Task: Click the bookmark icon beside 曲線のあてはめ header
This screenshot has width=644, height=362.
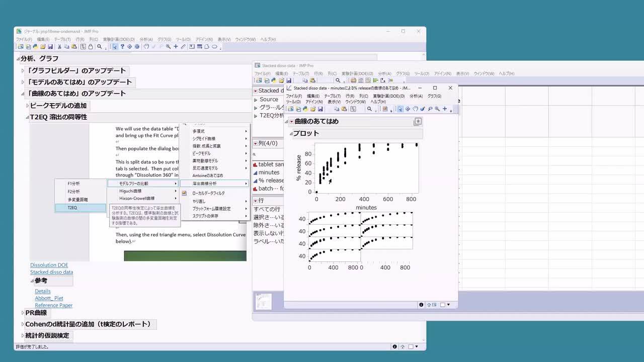Action: click(x=417, y=122)
